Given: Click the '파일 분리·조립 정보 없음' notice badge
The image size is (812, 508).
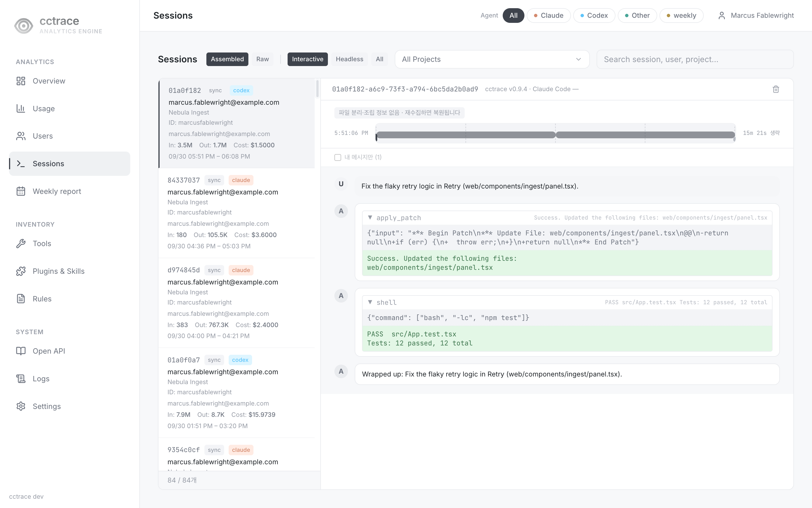Looking at the screenshot, I should tap(399, 113).
